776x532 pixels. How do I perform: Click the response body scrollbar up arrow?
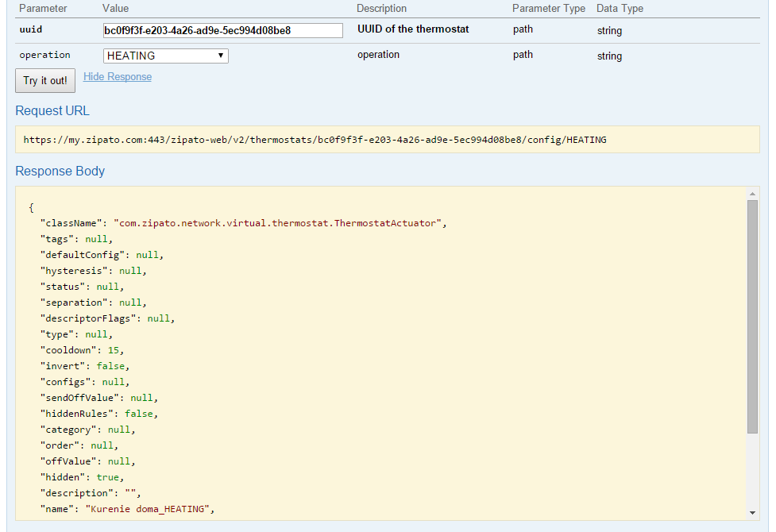752,194
